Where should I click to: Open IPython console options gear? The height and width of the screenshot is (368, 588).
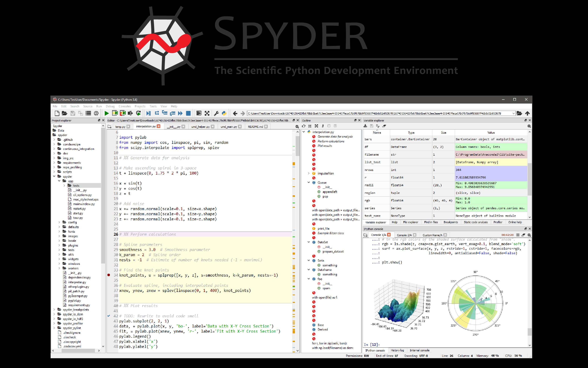(x=529, y=235)
